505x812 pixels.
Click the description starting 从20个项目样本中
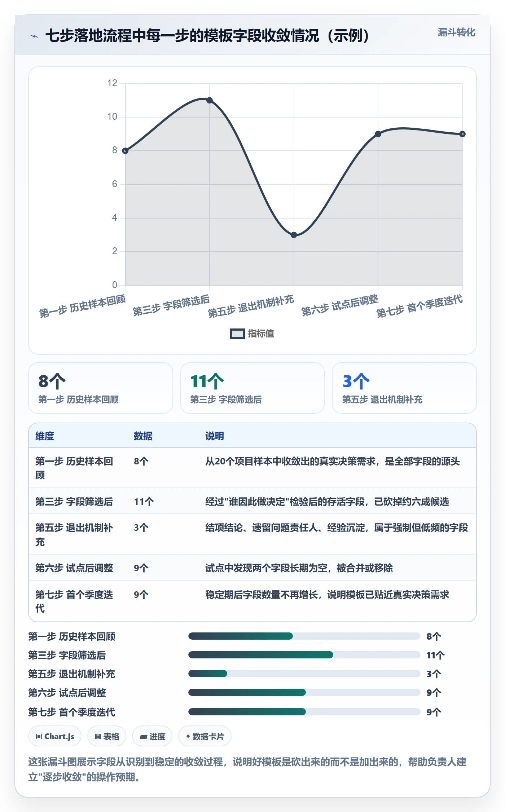click(x=333, y=461)
